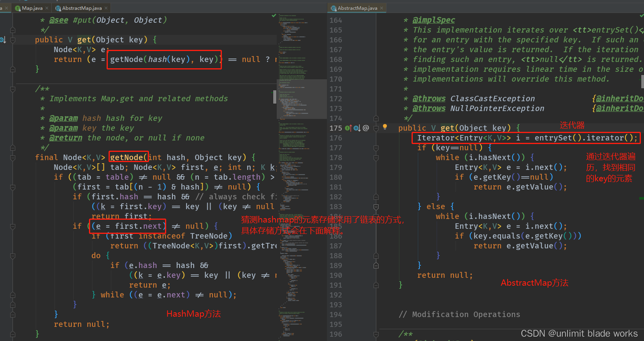This screenshot has width=644, height=341.
Task: Collapse the getNode javadoc comment fold at /**
Action: click(x=13, y=89)
